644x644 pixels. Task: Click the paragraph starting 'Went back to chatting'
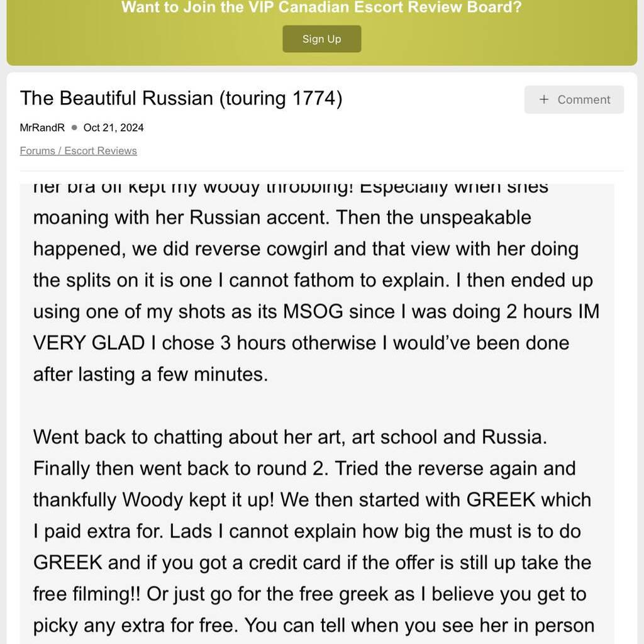pos(289,437)
